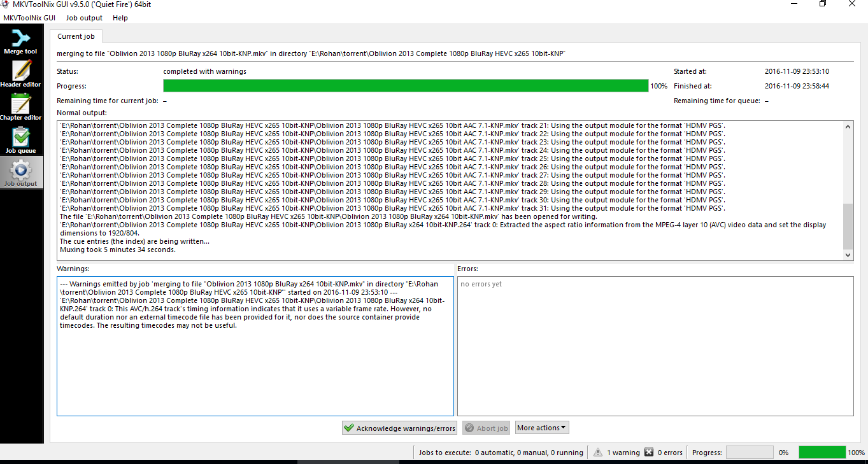
Task: Open the Chapter editor
Action: [x=21, y=108]
